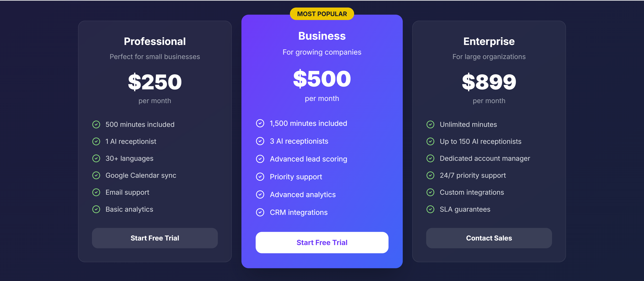Viewport: 644px width, 281px height.
Task: Click the checkmark beside 1,500 minutes included
Action: (x=260, y=123)
